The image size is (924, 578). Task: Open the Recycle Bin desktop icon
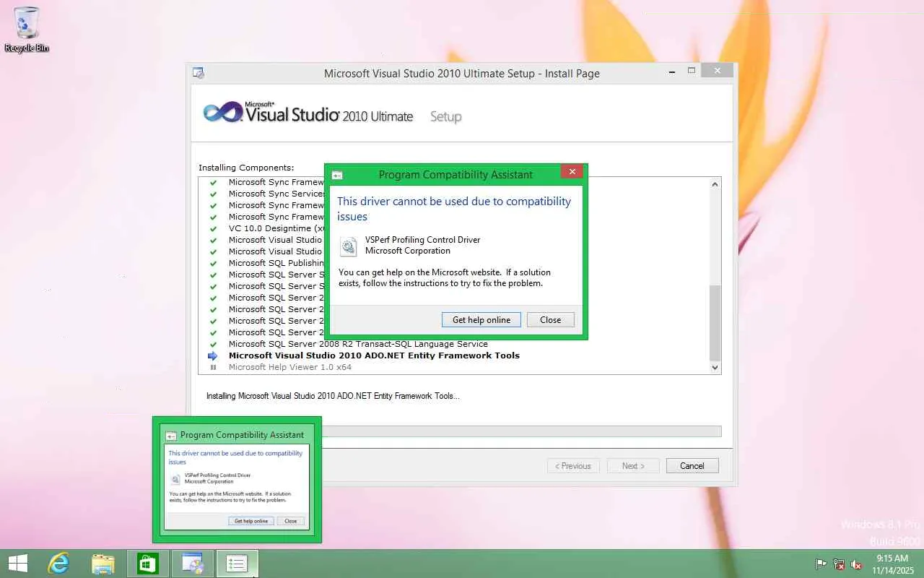tap(27, 30)
